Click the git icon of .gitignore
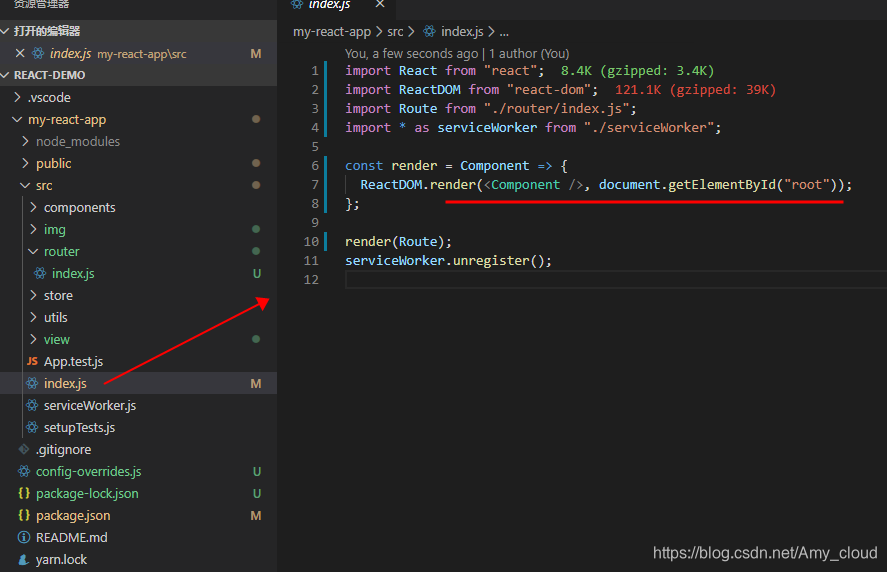 [x=24, y=449]
